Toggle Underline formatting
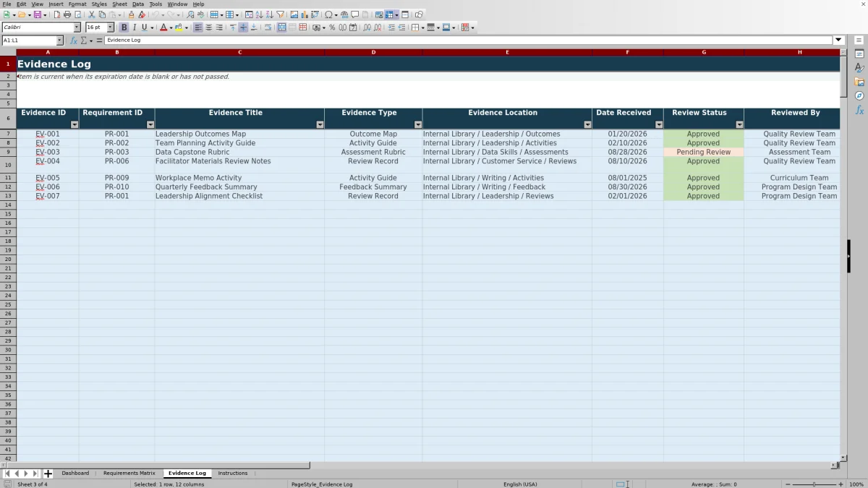Image resolution: width=868 pixels, height=488 pixels. 144,27
